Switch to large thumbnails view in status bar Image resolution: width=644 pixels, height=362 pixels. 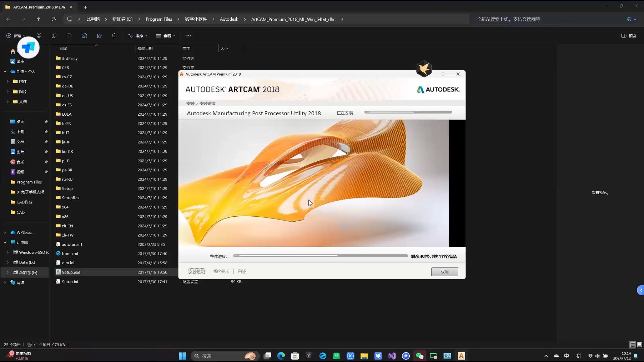(639, 345)
